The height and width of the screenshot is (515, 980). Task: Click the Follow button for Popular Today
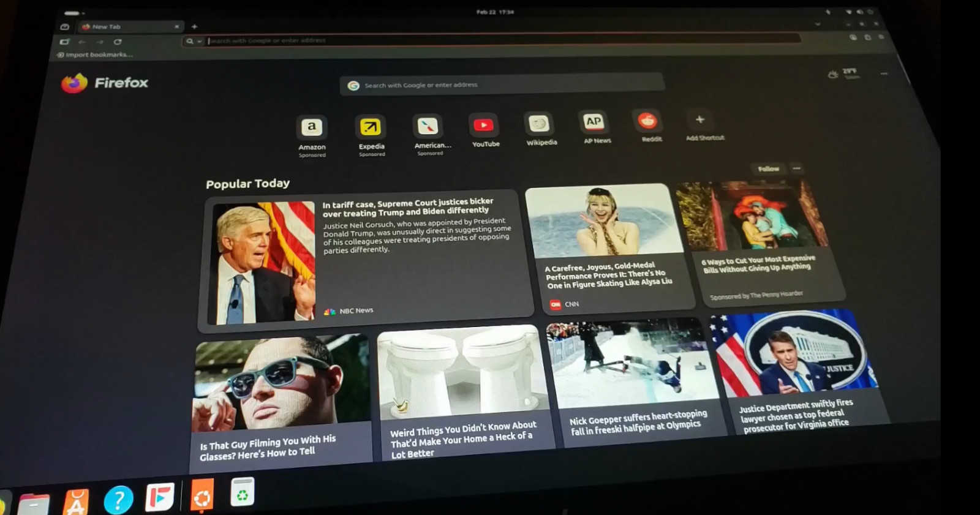768,168
